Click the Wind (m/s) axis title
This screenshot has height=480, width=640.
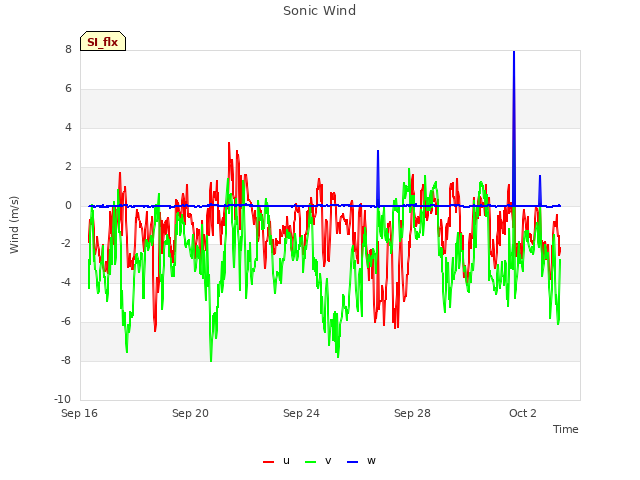(x=14, y=225)
